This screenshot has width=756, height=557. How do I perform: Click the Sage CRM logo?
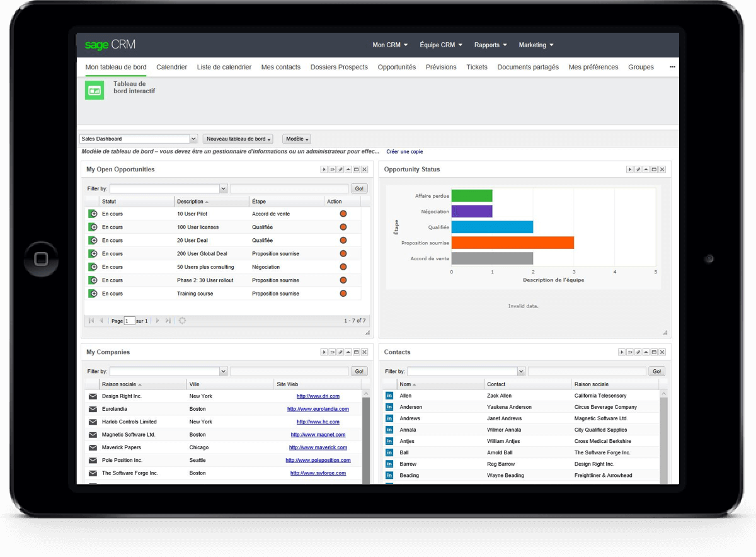[110, 45]
